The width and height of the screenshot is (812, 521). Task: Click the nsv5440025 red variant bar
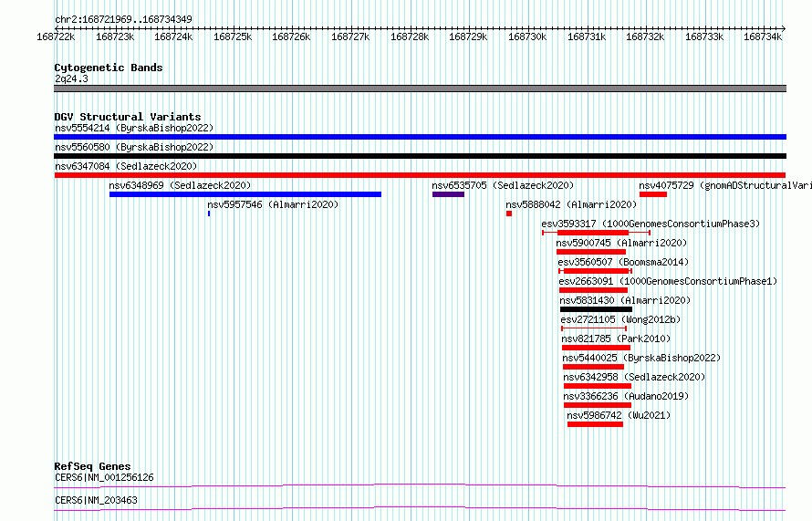pos(593,367)
